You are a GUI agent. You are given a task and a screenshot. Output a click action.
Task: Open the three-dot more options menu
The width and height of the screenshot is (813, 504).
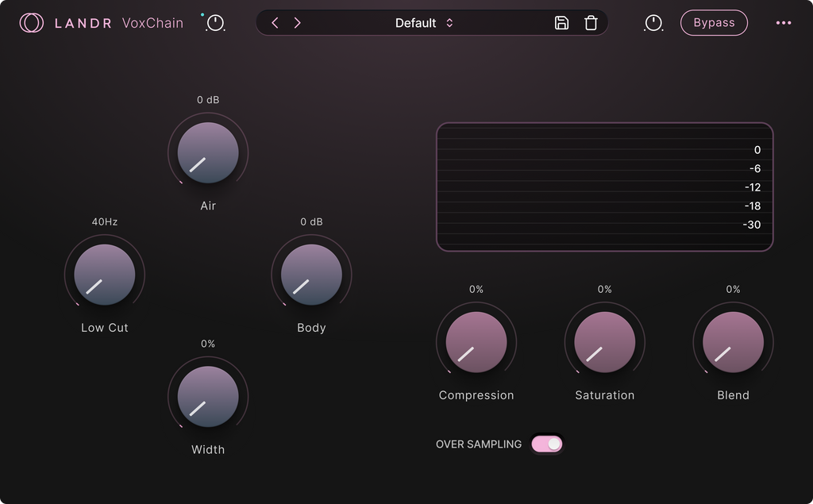784,23
